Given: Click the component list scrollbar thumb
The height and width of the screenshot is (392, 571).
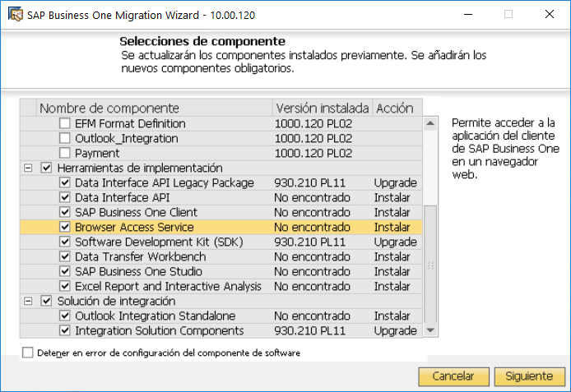Looking at the screenshot, I should 430,265.
